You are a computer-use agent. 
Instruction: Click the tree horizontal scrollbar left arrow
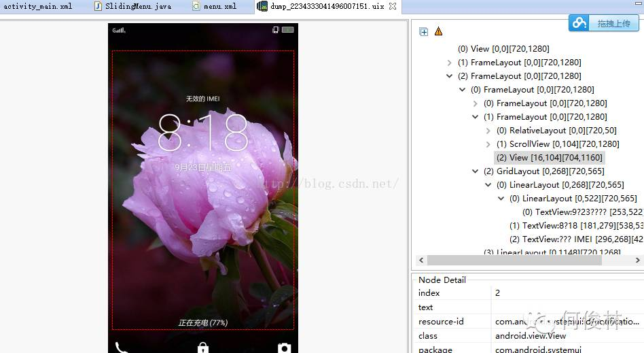421,260
